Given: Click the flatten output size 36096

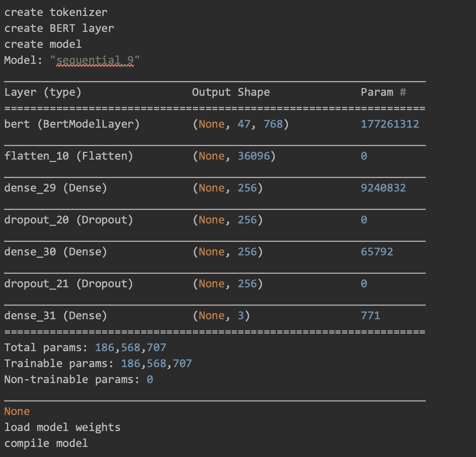Looking at the screenshot, I should tap(254, 156).
